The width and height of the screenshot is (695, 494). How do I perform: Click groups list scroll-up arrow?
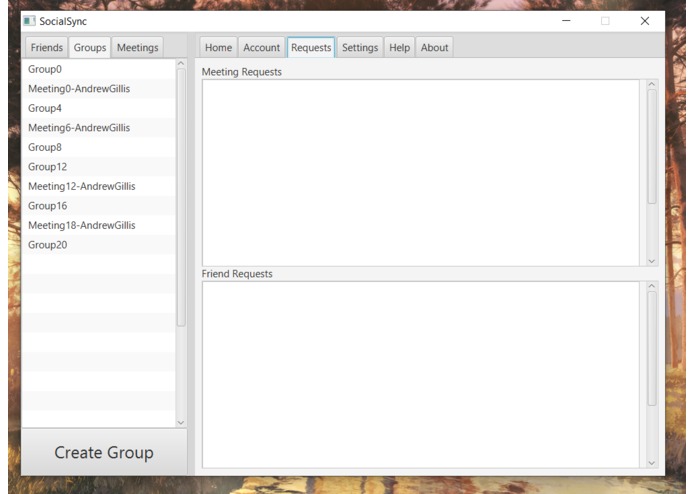coord(181,64)
